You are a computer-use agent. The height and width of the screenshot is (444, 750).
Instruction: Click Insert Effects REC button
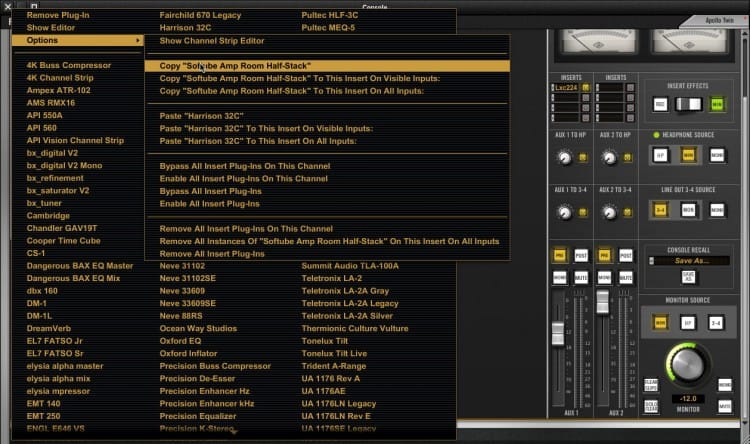tap(660, 104)
